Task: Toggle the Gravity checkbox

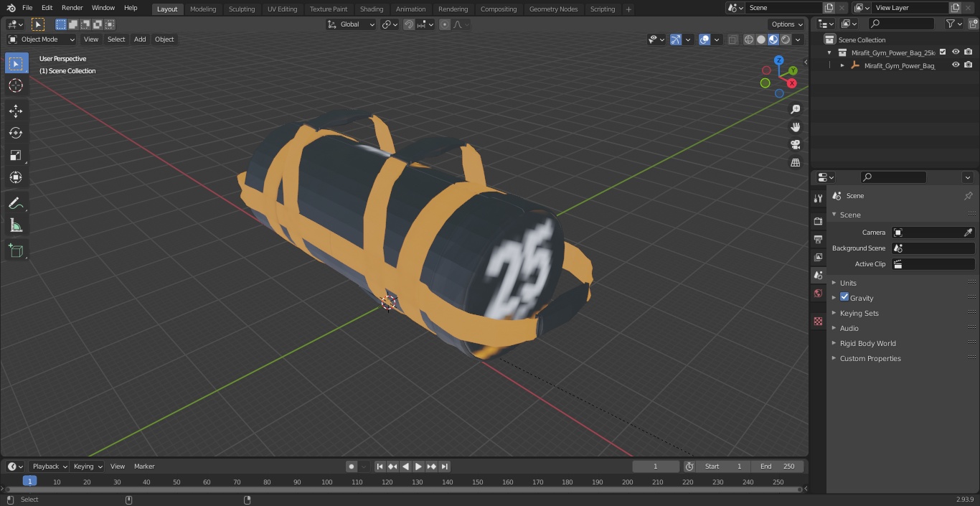Action: (x=844, y=297)
